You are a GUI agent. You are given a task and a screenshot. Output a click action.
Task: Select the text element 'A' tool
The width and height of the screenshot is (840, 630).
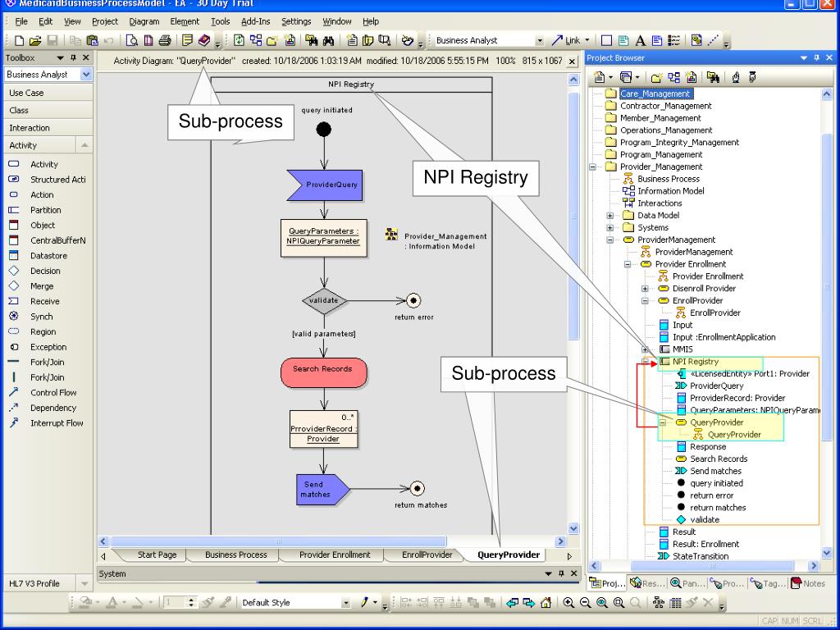point(640,40)
